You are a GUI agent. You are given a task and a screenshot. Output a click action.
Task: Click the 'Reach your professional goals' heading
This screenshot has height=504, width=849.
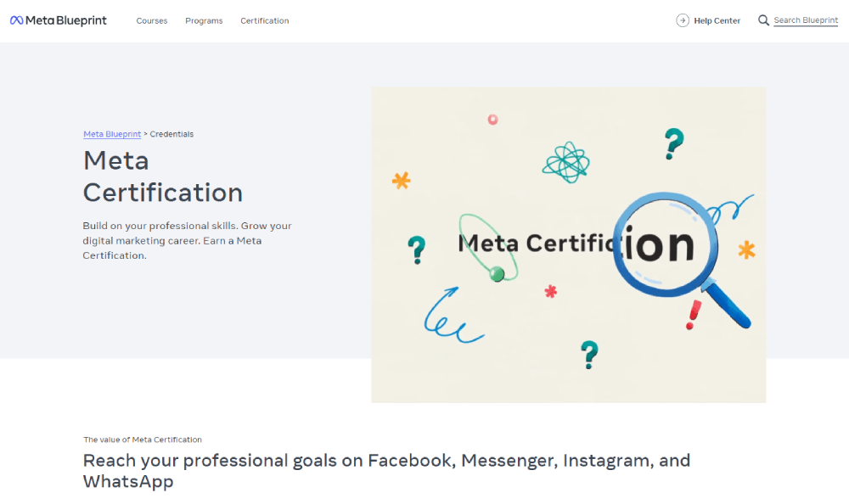(386, 470)
